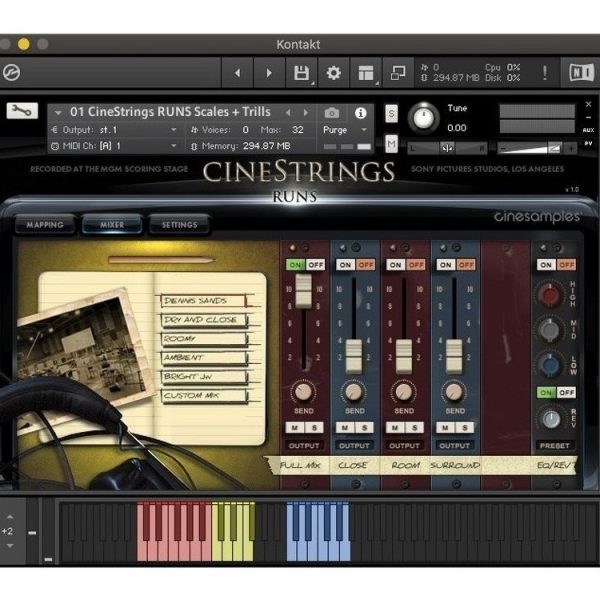Turn Close mic channel on
This screenshot has height=600, width=600.
[345, 265]
